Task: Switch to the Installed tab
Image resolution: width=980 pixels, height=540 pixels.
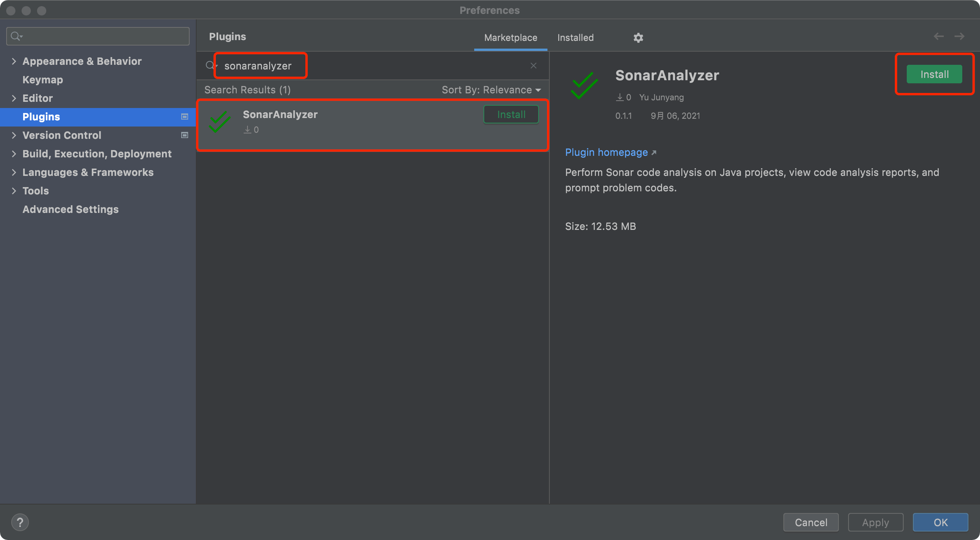Action: click(575, 37)
